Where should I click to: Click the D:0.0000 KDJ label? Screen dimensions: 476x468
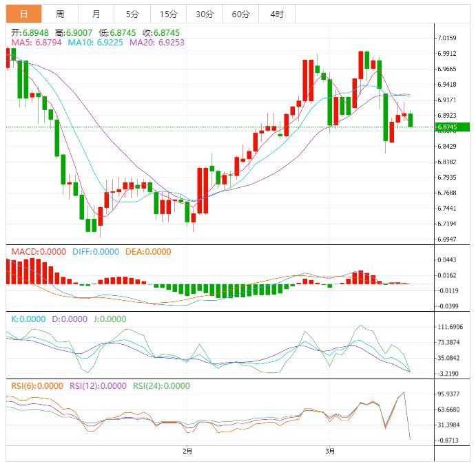coord(70,319)
